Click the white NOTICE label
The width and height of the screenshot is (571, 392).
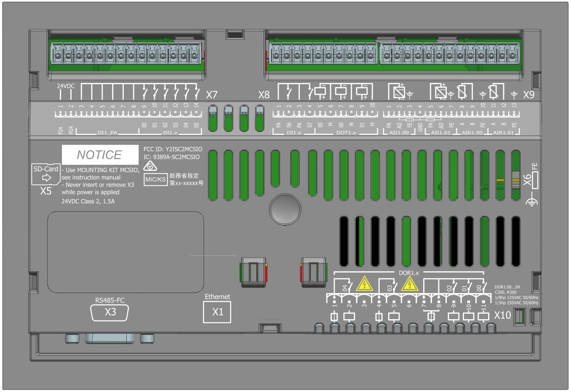coord(100,155)
